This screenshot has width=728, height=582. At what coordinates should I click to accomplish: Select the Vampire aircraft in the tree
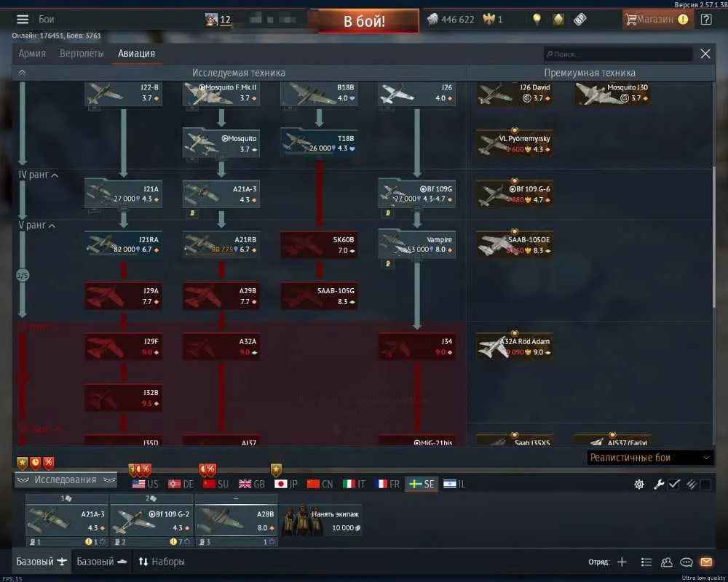416,244
